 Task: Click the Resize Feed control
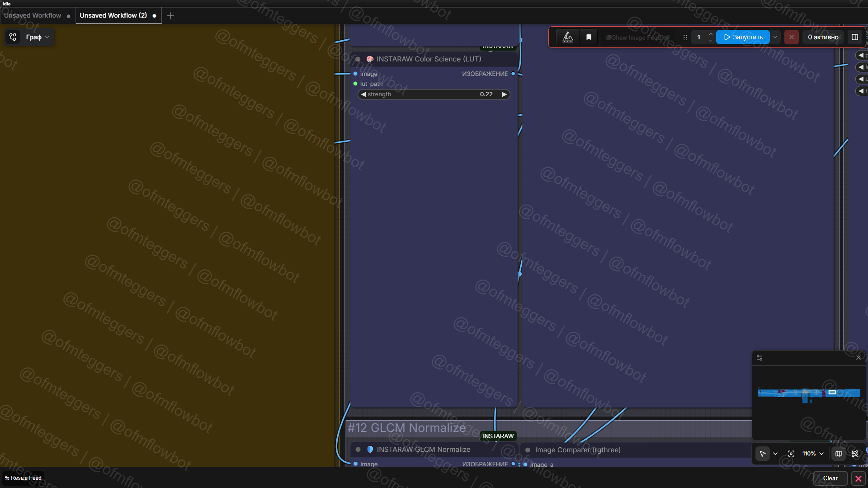point(23,478)
